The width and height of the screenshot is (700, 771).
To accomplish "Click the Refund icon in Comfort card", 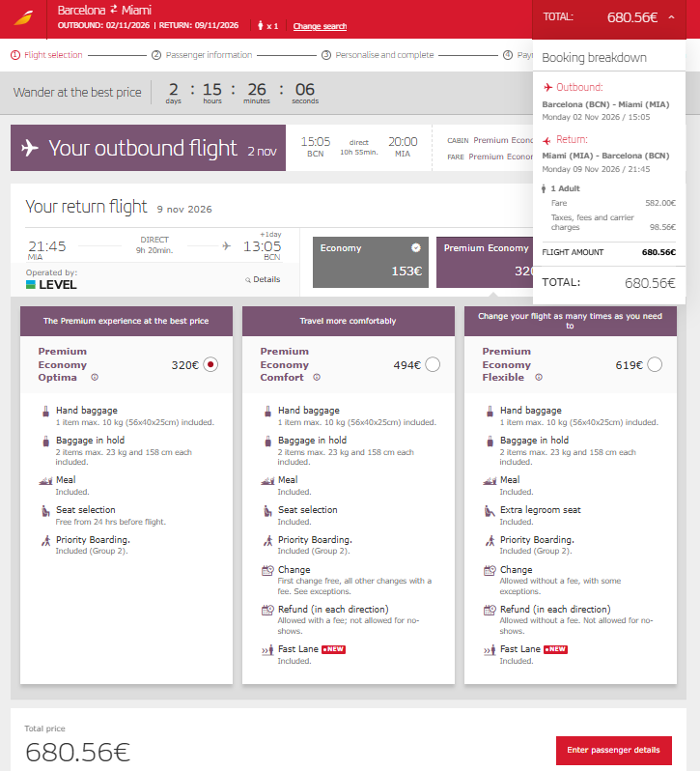I will coord(267,611).
